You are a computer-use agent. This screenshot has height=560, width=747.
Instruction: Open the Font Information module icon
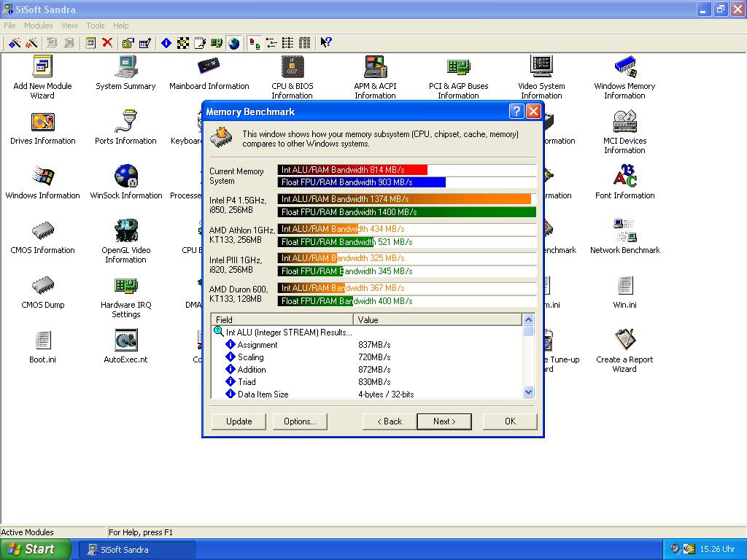(x=624, y=177)
